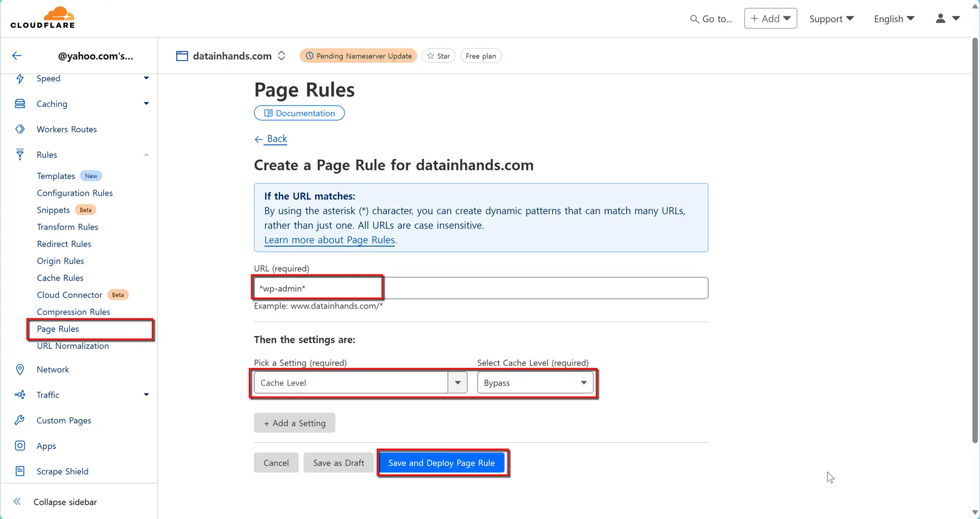The width and height of the screenshot is (980, 519).
Task: Click the Caching icon in sidebar
Action: [19, 103]
